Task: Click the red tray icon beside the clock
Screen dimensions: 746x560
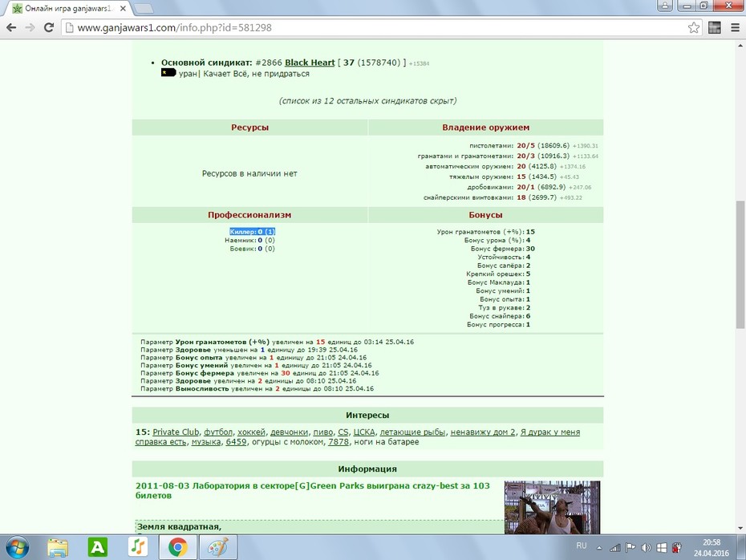Action: tap(677, 548)
